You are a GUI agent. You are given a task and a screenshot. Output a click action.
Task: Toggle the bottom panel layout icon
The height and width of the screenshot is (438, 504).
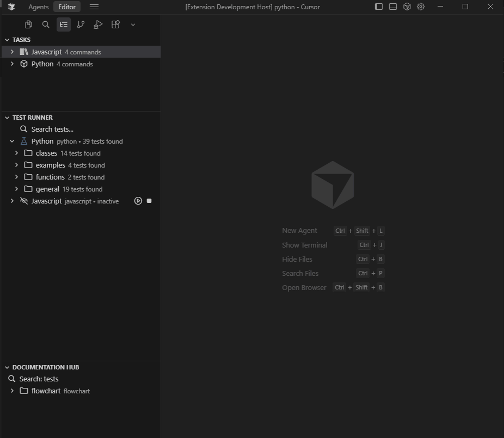393,7
